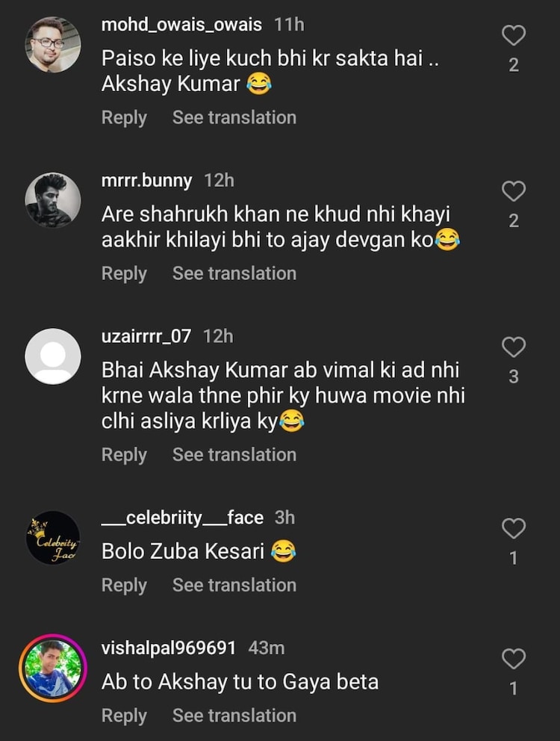Open the Celebrity Face account avatar
Image resolution: width=560 pixels, height=741 pixels.
click(53, 537)
